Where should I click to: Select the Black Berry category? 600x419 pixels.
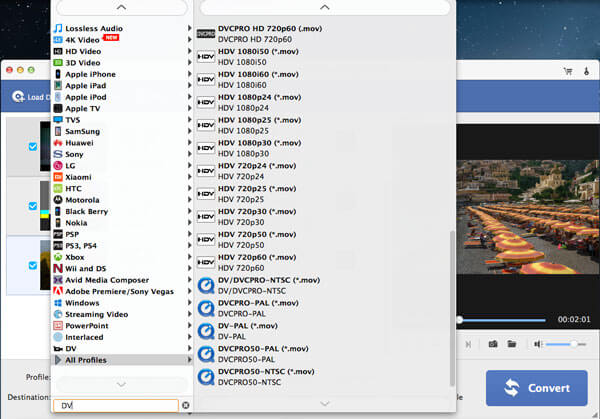[122, 211]
